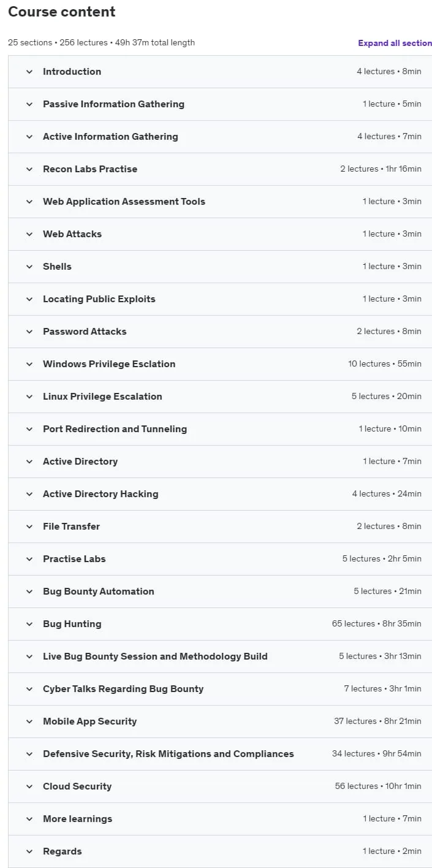This screenshot has width=432, height=868.
Task: Open Windows Privilege Esclation section
Action: coord(220,364)
